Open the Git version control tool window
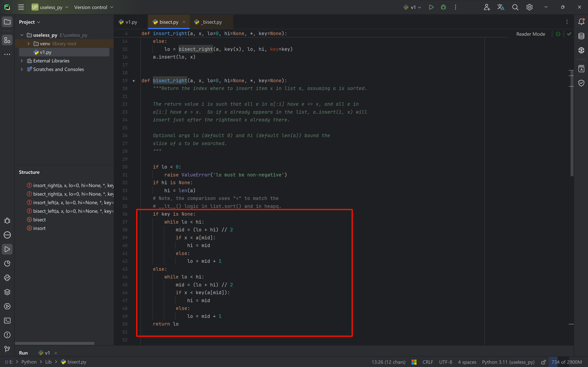This screenshot has height=367, width=588. tap(7, 349)
